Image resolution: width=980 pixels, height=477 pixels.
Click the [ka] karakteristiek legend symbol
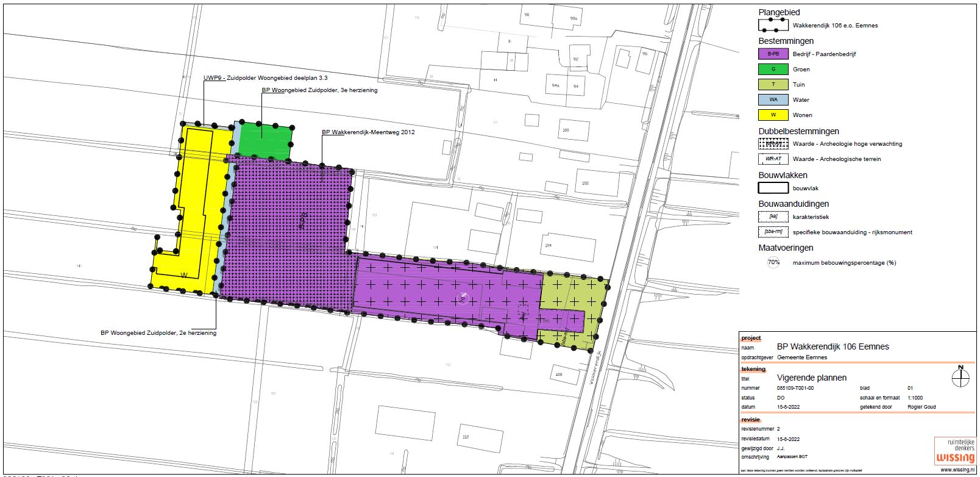tap(773, 217)
